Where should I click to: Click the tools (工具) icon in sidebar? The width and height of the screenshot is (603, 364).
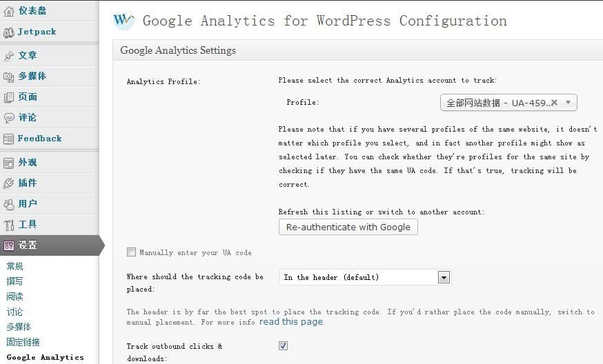[9, 225]
